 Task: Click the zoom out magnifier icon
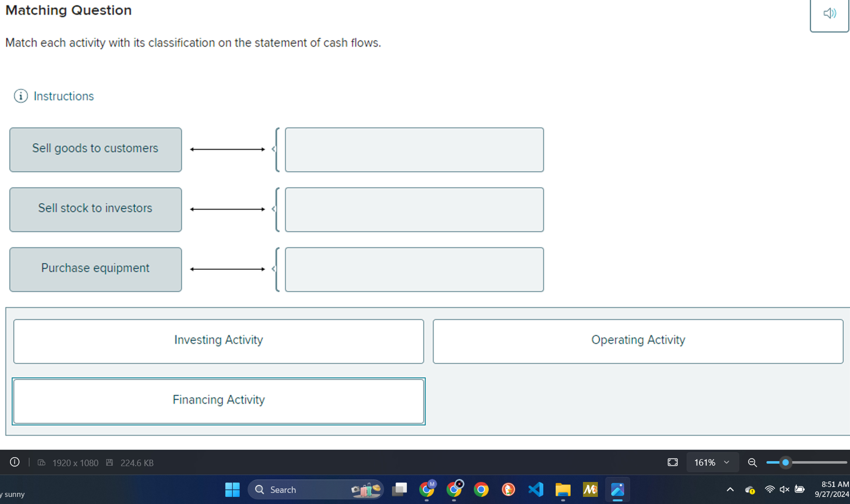(x=752, y=462)
